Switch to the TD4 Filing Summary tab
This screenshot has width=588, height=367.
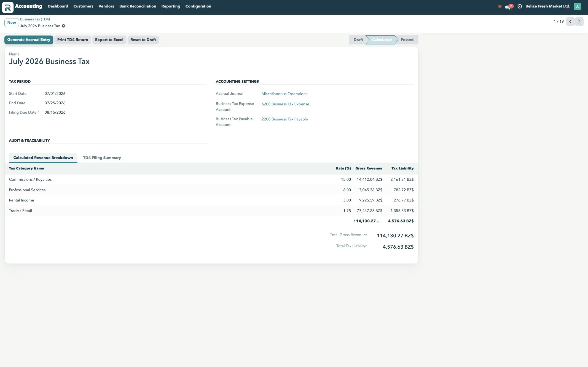tap(102, 158)
